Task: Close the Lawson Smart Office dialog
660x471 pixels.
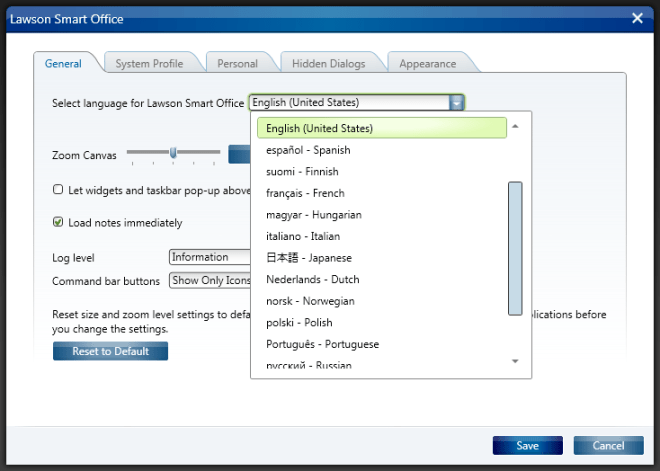Action: point(637,17)
